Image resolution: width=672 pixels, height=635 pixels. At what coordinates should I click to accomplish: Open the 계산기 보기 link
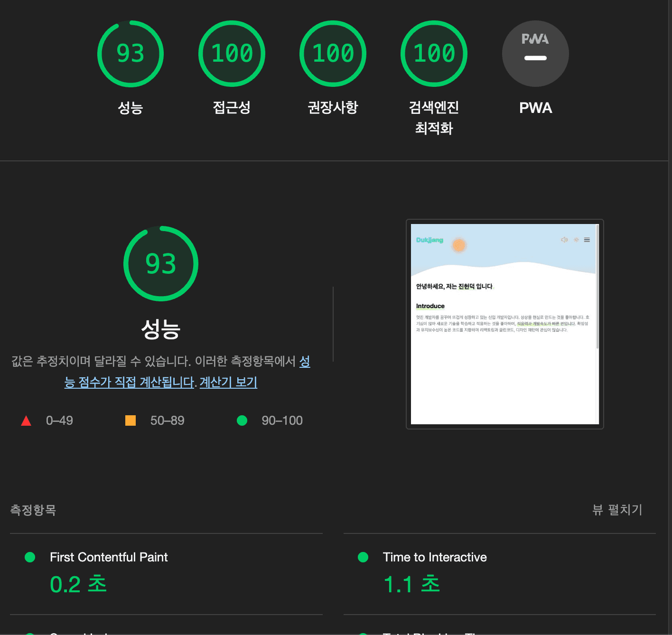coord(228,382)
